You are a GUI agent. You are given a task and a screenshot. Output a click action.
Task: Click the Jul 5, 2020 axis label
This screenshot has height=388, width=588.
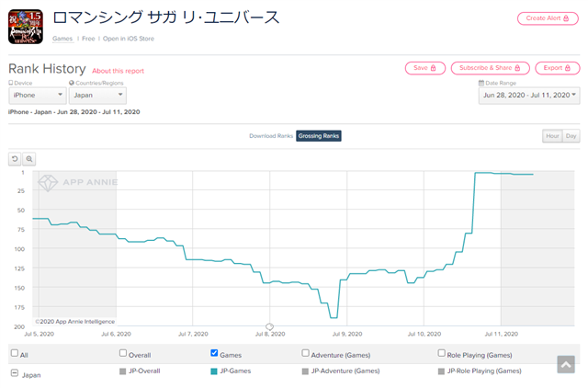pos(39,334)
